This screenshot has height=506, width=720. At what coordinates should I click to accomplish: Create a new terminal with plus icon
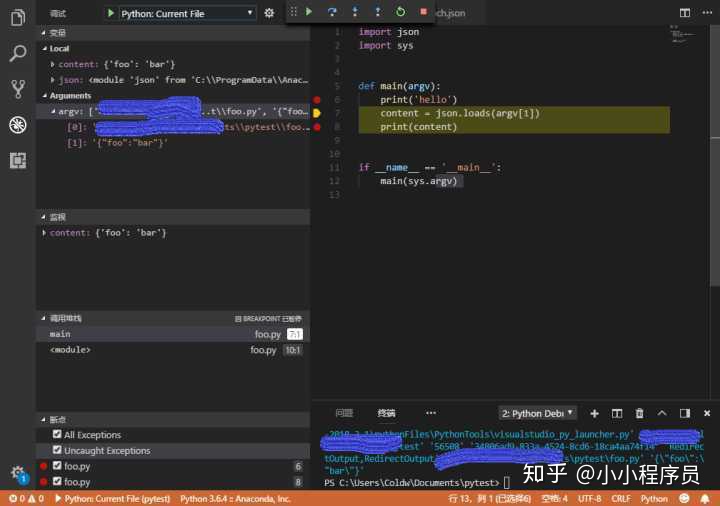tap(594, 413)
